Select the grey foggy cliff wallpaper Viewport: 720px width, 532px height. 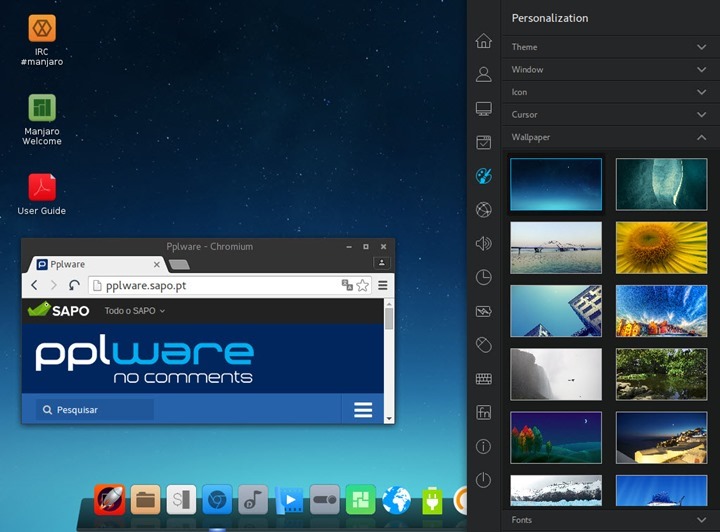[556, 374]
